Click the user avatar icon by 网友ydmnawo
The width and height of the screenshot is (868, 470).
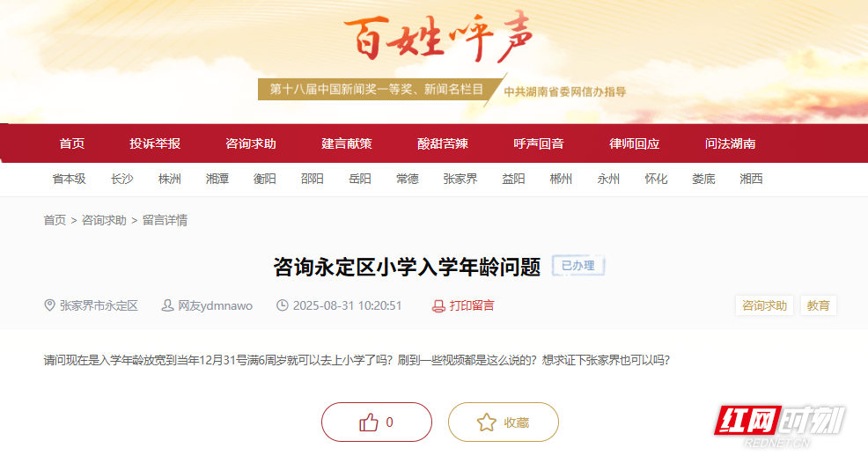point(167,305)
